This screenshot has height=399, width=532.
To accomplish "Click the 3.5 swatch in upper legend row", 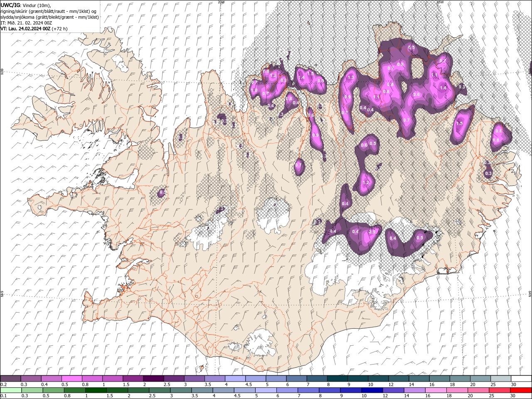I will pyautogui.click(x=214, y=379).
